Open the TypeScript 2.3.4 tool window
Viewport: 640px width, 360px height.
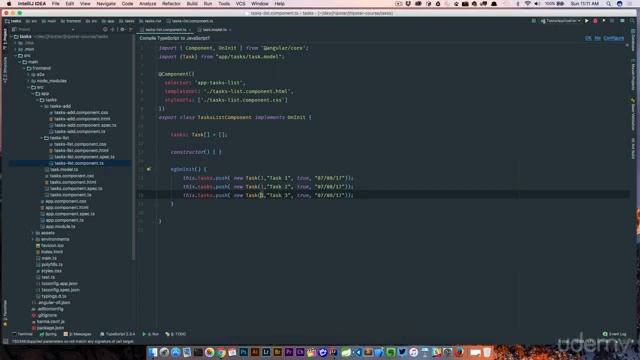118,334
